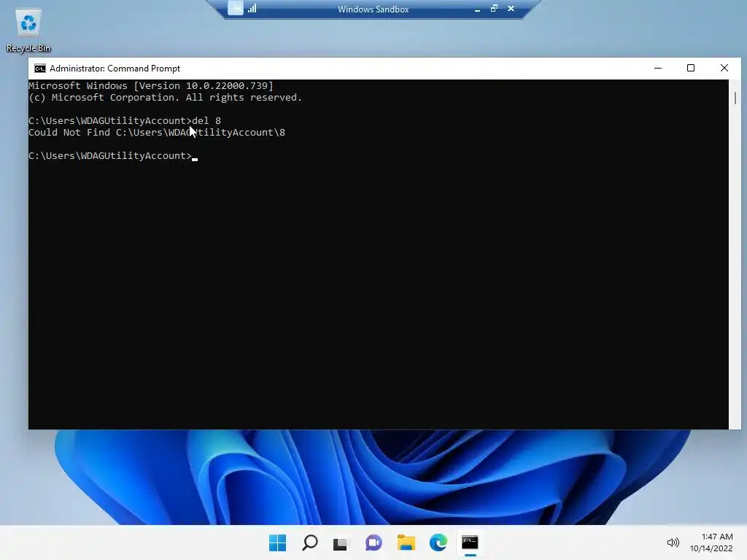Image resolution: width=747 pixels, height=560 pixels.
Task: Launch Chat from the taskbar
Action: tap(373, 542)
